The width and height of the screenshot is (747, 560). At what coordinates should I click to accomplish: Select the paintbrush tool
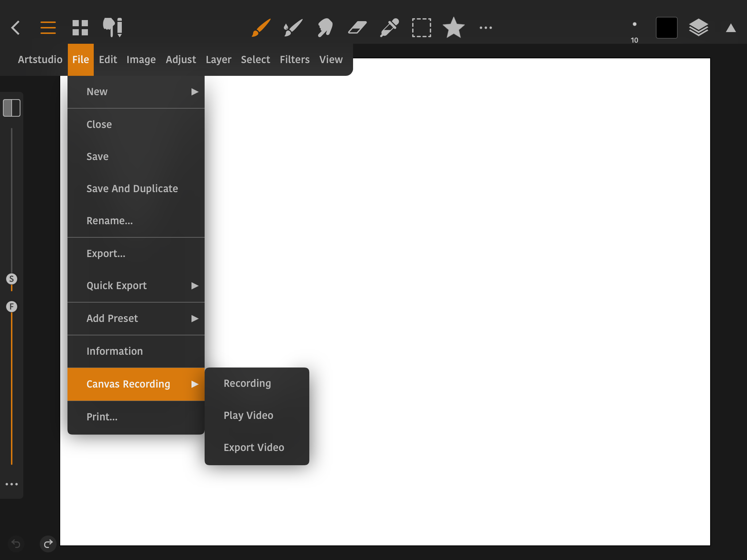[261, 28]
